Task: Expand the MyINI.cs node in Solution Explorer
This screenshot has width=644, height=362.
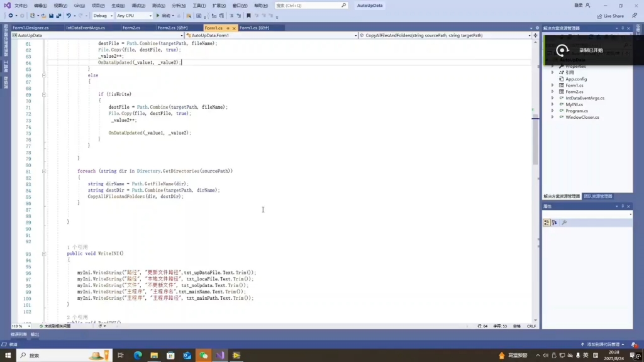Action: point(552,104)
